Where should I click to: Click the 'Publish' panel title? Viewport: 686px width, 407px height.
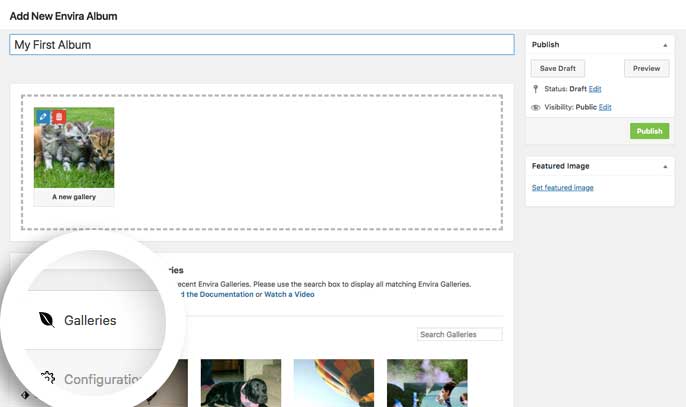click(x=546, y=45)
